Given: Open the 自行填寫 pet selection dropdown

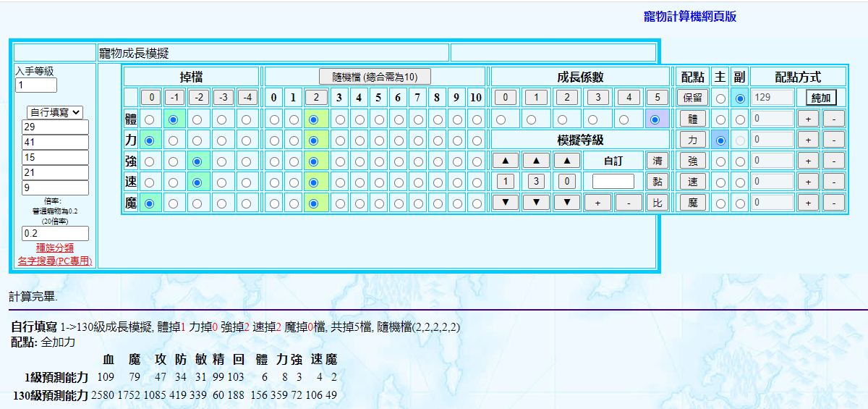Looking at the screenshot, I should click(56, 112).
